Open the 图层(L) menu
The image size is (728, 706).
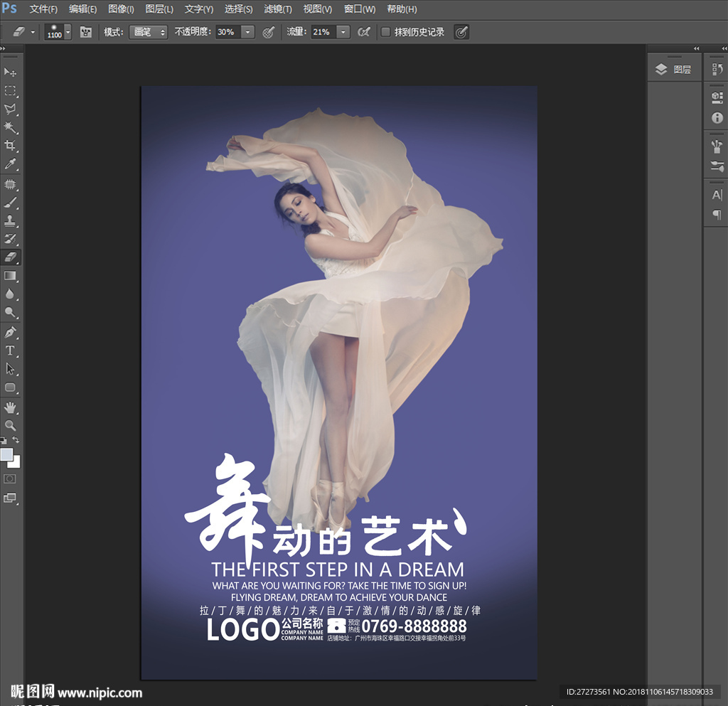click(159, 9)
